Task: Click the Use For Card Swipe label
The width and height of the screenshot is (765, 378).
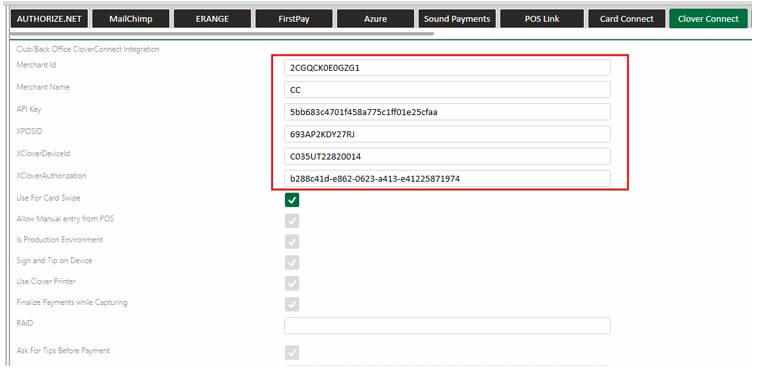Action: coord(48,198)
